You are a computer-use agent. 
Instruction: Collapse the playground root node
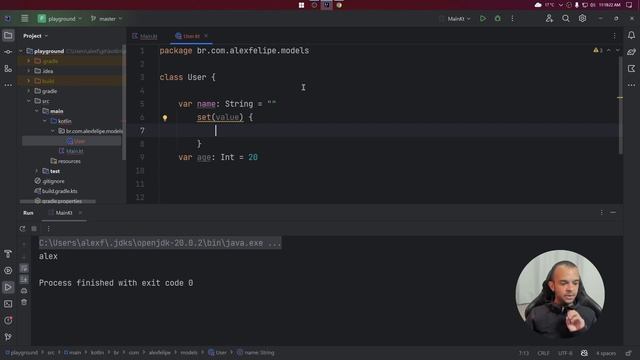[21, 51]
